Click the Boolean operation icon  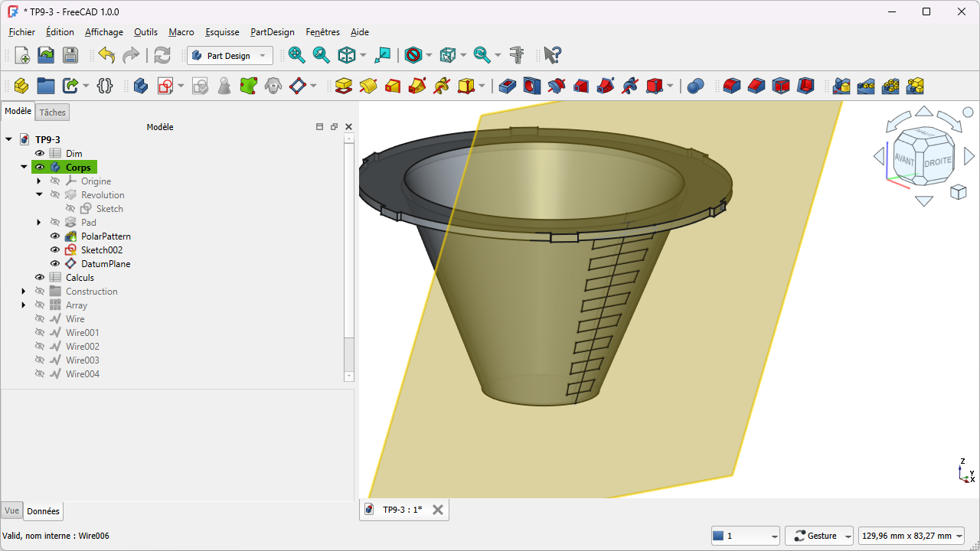pyautogui.click(x=695, y=86)
